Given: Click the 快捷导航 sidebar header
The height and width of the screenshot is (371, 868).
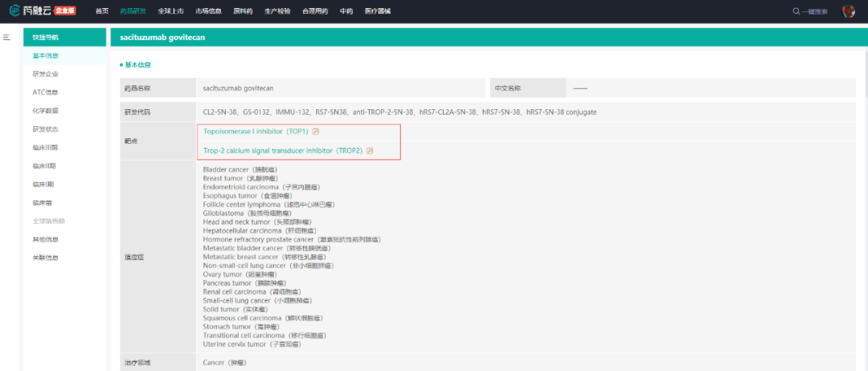Looking at the screenshot, I should 65,37.
